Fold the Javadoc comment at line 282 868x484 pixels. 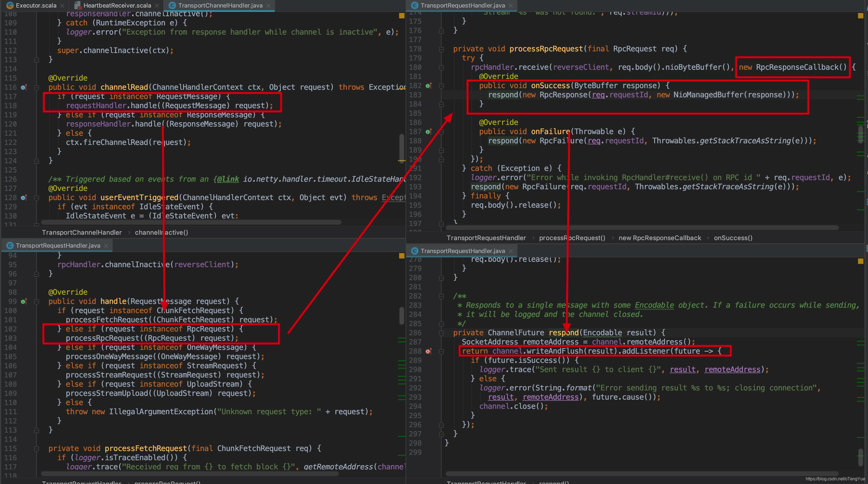[x=441, y=296]
